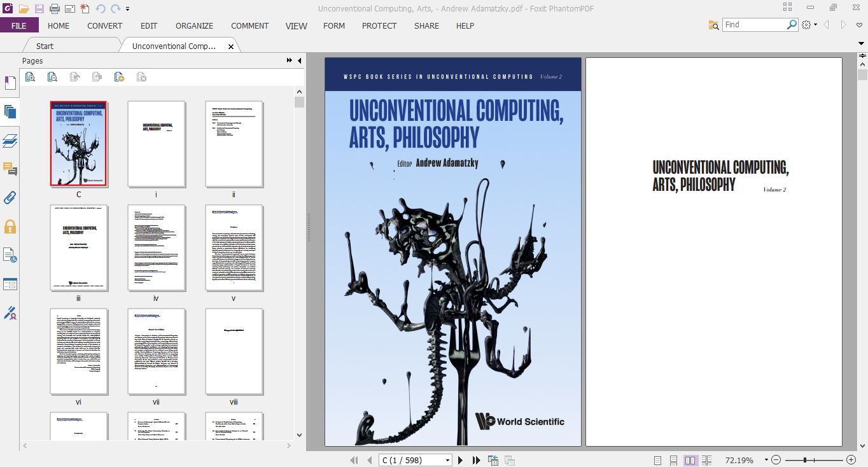The width and height of the screenshot is (868, 467).
Task: Select page thumbnail labeled iii
Action: tap(79, 247)
